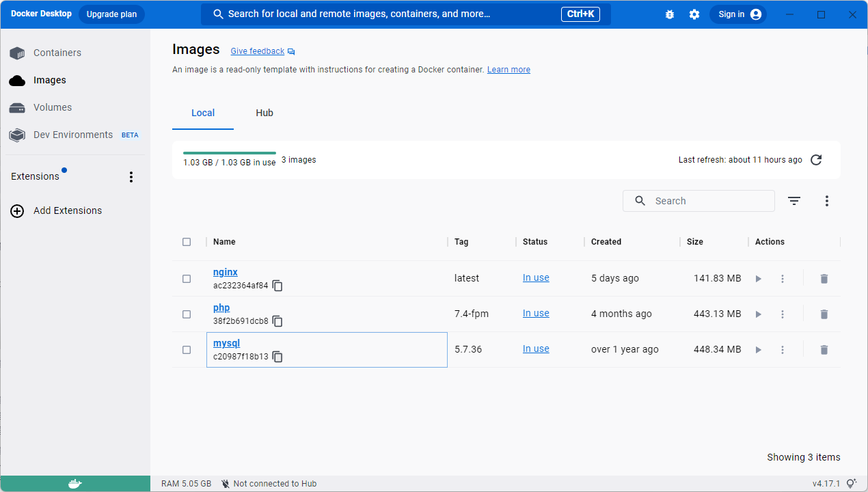Open the Give feedback link
The image size is (868, 492).
tap(258, 51)
